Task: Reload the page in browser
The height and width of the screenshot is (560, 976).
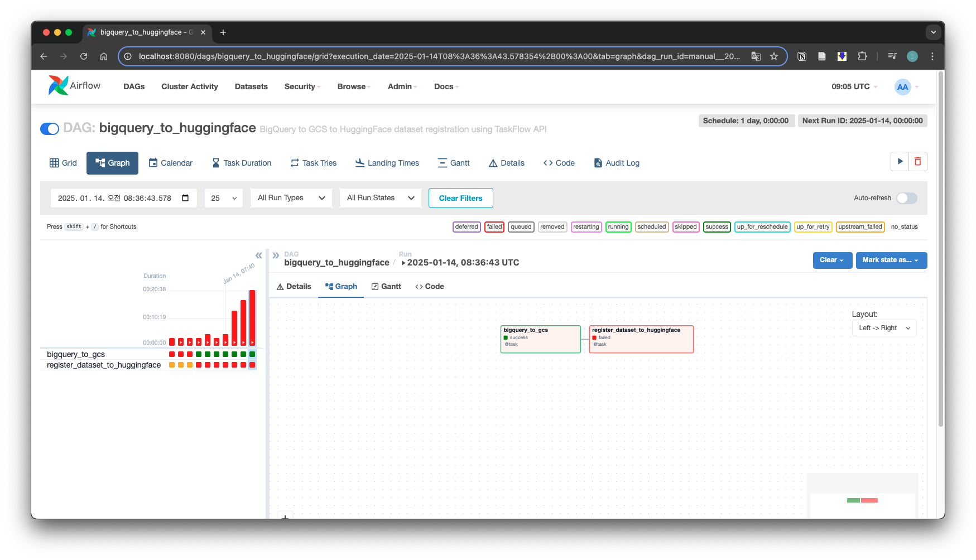Action: (x=84, y=56)
